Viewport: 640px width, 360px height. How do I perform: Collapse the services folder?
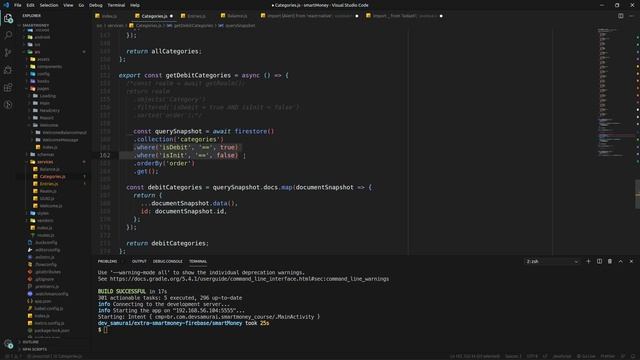[45, 162]
